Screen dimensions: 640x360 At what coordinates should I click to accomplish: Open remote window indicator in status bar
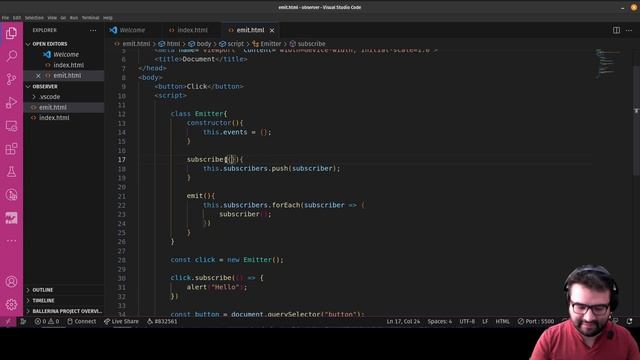click(8, 322)
